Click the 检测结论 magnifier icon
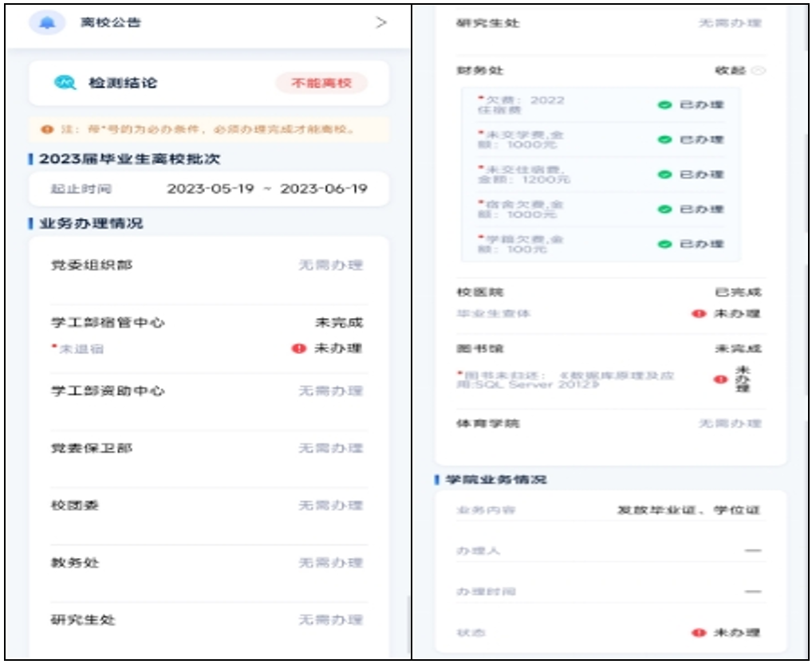 coord(65,83)
